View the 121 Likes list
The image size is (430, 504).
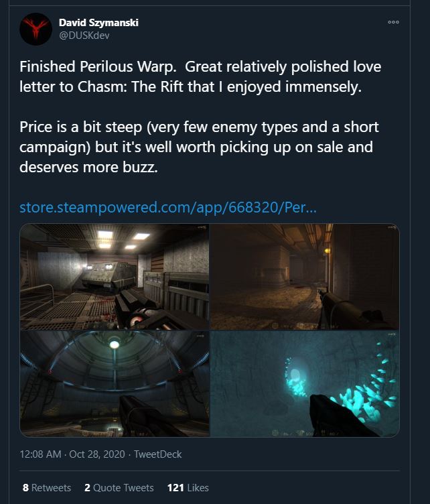click(x=188, y=488)
